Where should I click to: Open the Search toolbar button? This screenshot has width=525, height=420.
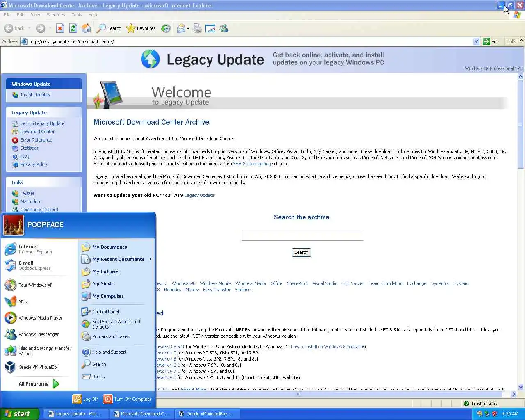pyautogui.click(x=109, y=28)
